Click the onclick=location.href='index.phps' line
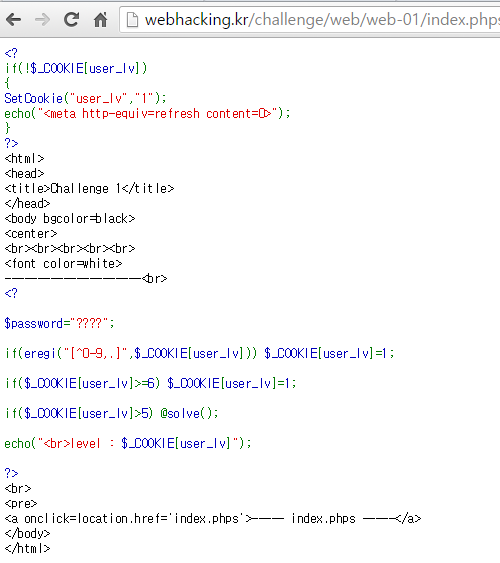Screen dimensions: 500x563 coord(213,519)
